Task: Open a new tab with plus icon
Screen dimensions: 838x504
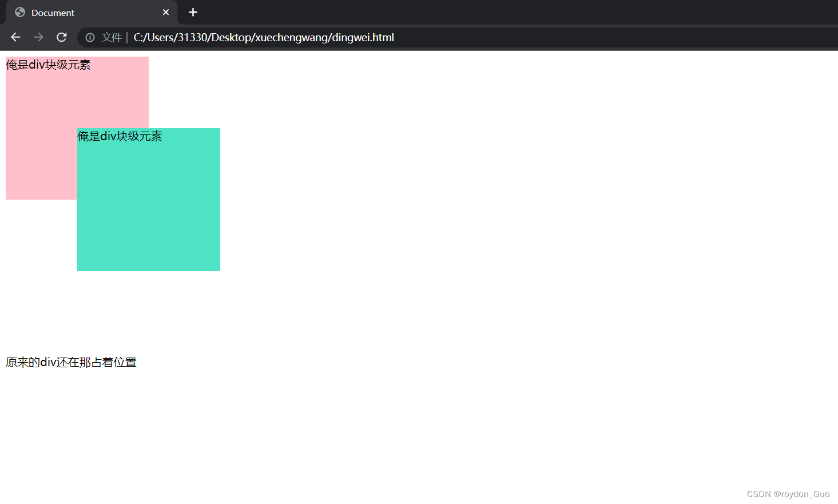Action: [193, 12]
